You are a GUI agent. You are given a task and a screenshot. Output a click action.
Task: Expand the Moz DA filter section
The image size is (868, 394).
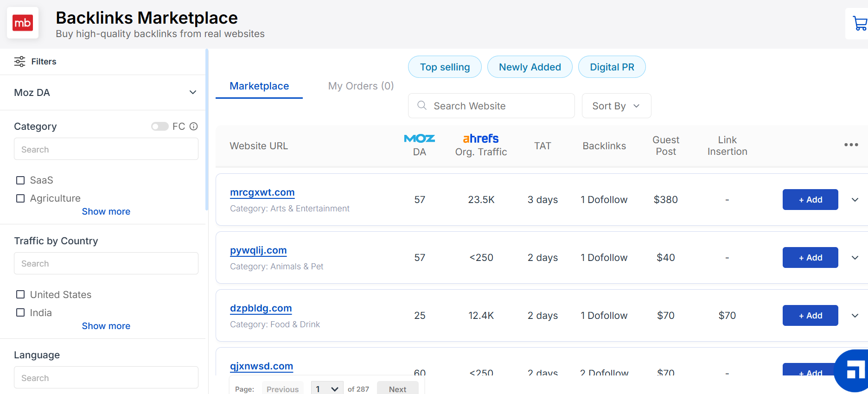coord(193,92)
